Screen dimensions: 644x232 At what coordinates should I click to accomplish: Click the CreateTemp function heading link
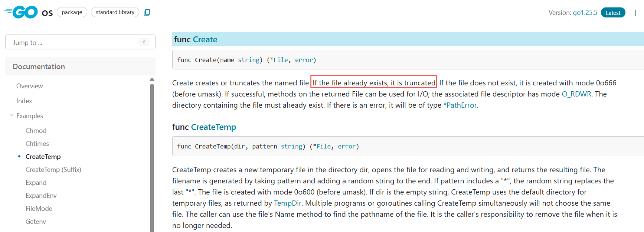click(x=213, y=127)
